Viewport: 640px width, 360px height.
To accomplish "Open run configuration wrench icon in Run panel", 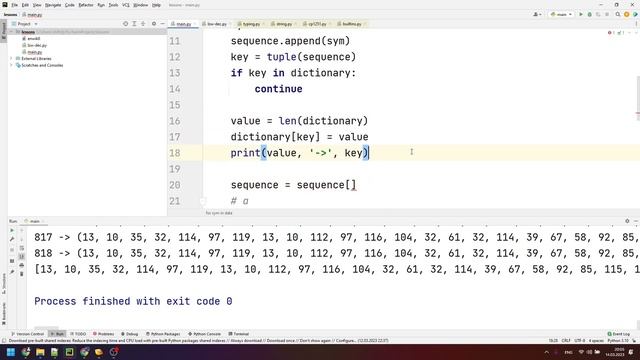I will tap(12, 239).
